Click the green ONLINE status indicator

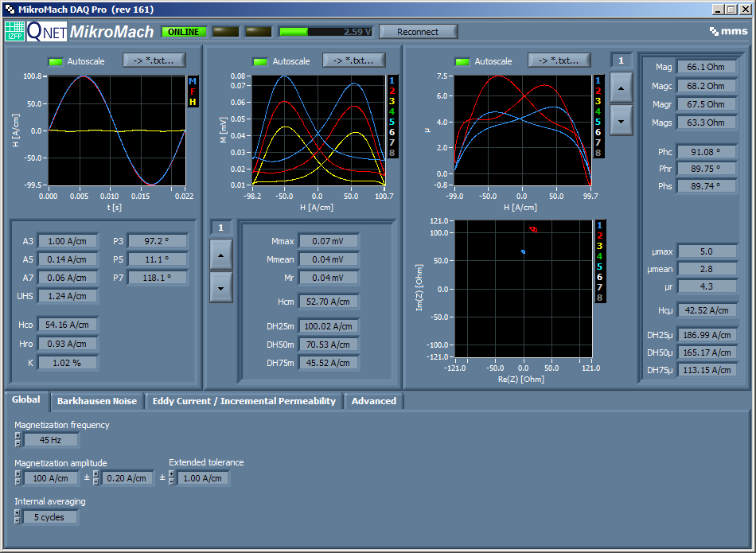[184, 32]
